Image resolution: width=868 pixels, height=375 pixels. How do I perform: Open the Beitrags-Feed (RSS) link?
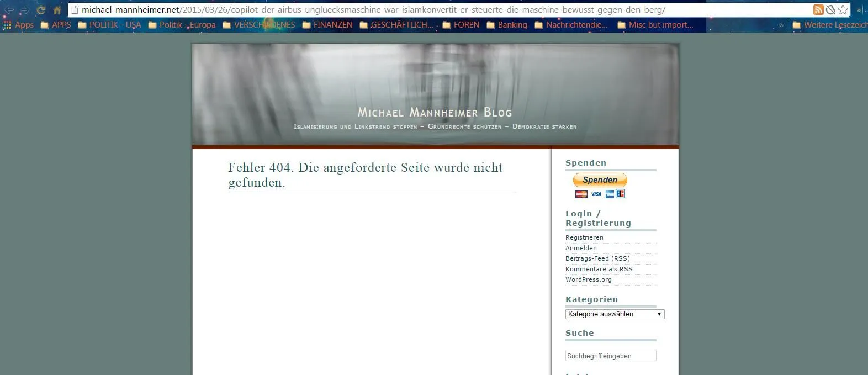pyautogui.click(x=597, y=258)
